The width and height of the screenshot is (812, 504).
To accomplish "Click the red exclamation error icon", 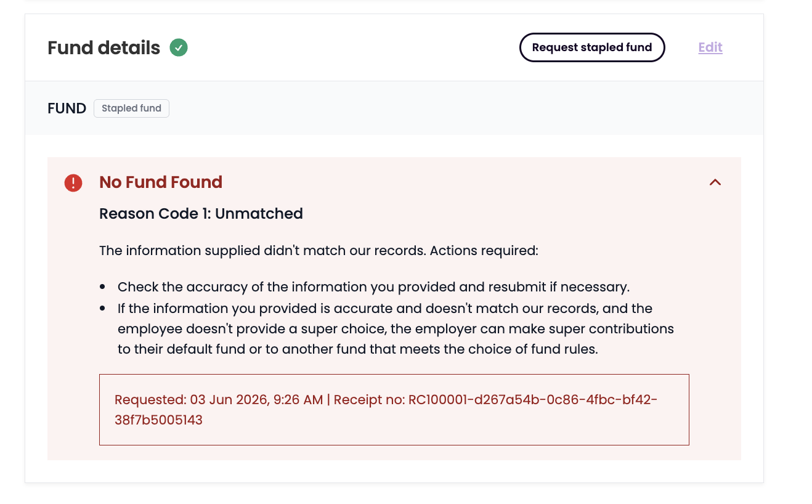I will [x=73, y=183].
